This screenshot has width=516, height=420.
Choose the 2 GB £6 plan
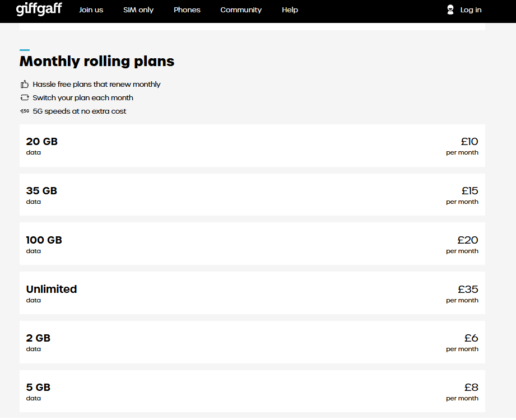click(253, 342)
